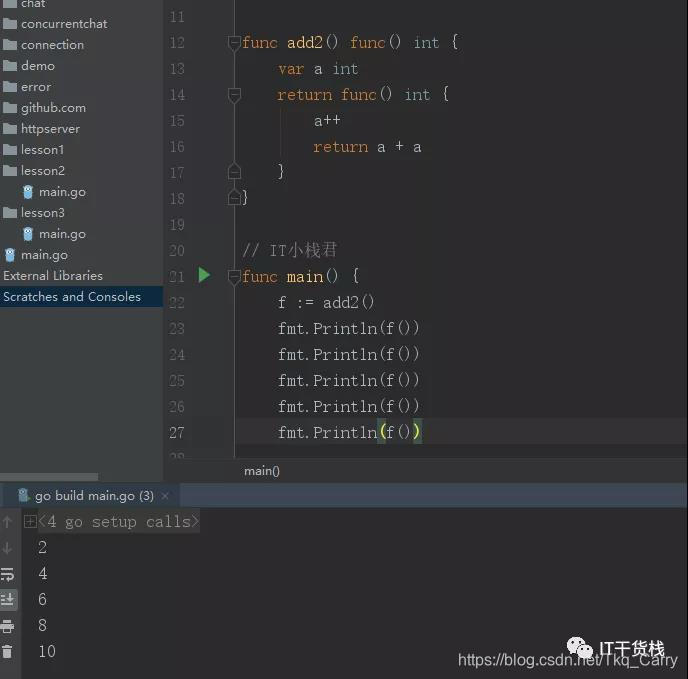Click 'return a + a' statement
688x679 pixels.
[x=367, y=147]
